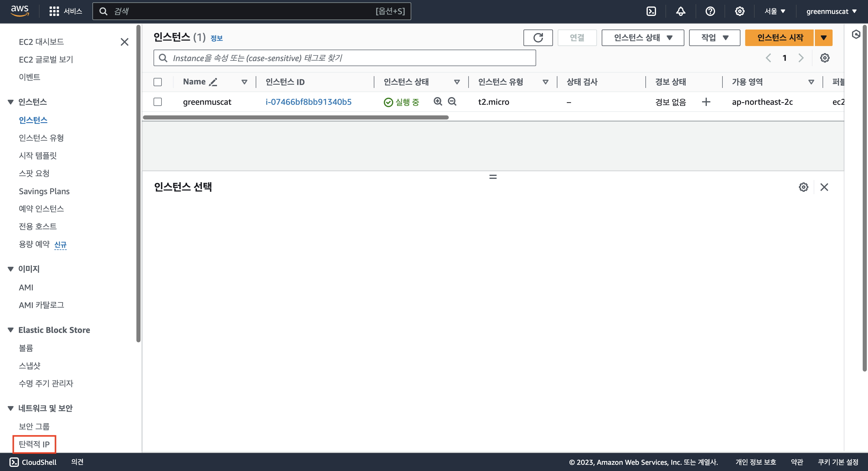Open 볼륨 in sidebar
868x471 pixels.
tap(26, 348)
